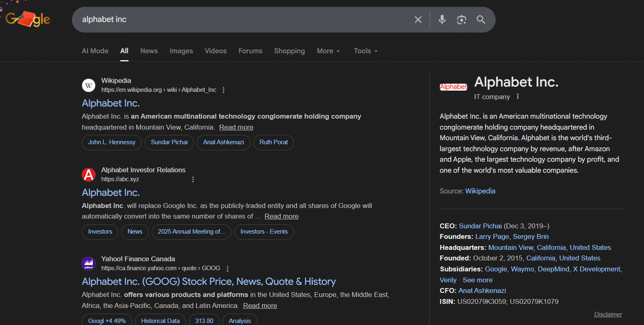Click the Yahoo Finance favicon

89,264
